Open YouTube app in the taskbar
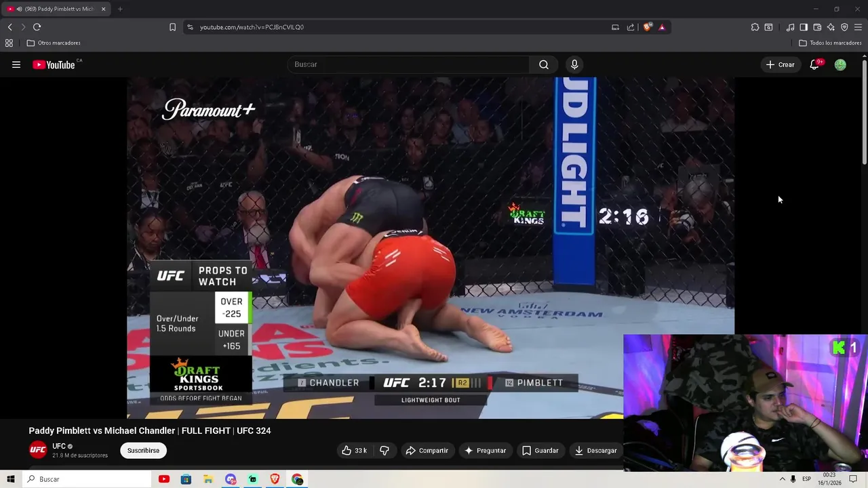 [163, 479]
